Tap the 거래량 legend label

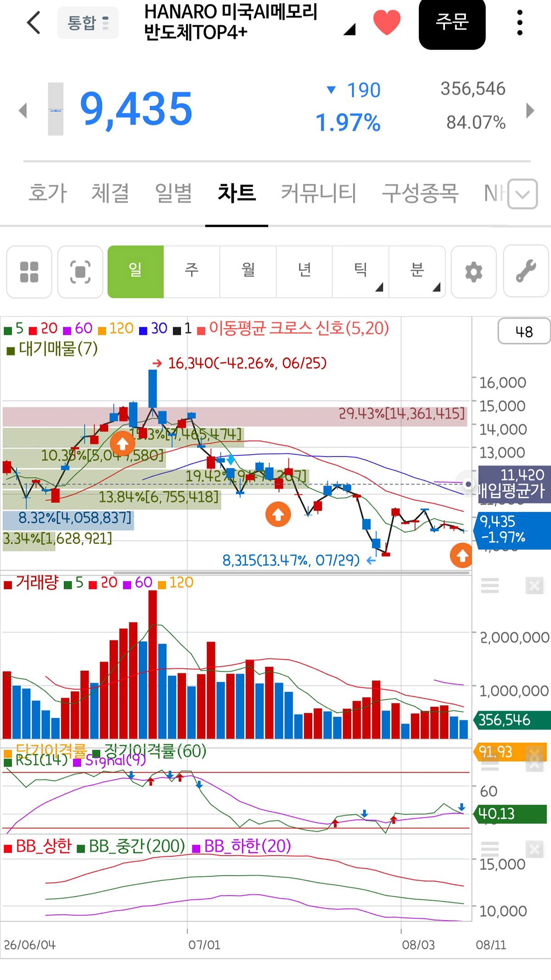point(32,583)
